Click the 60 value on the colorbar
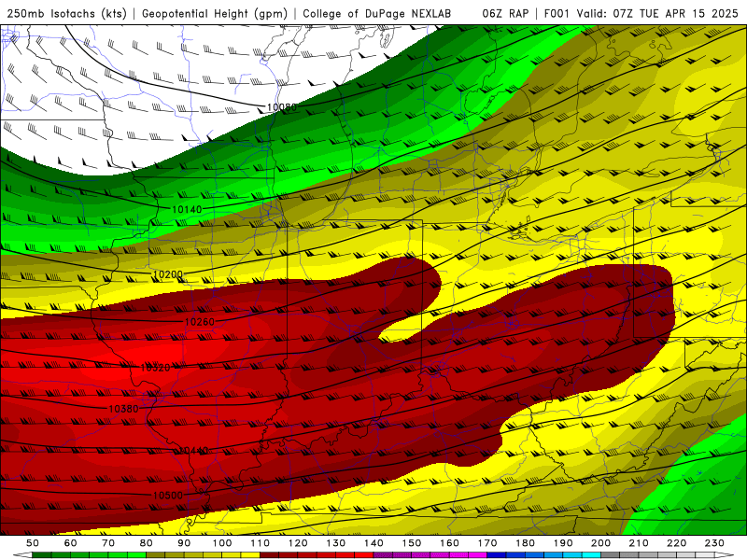This screenshot has width=747, height=560. click(70, 543)
